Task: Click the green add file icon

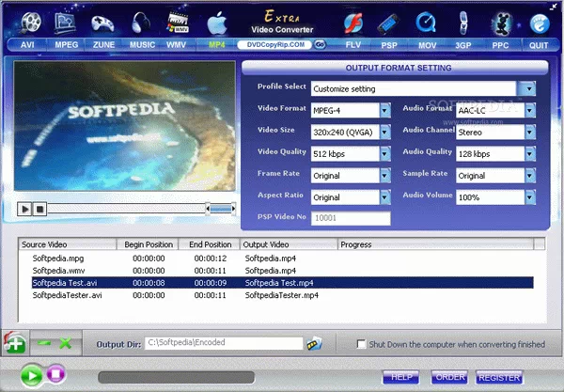Action: point(13,342)
